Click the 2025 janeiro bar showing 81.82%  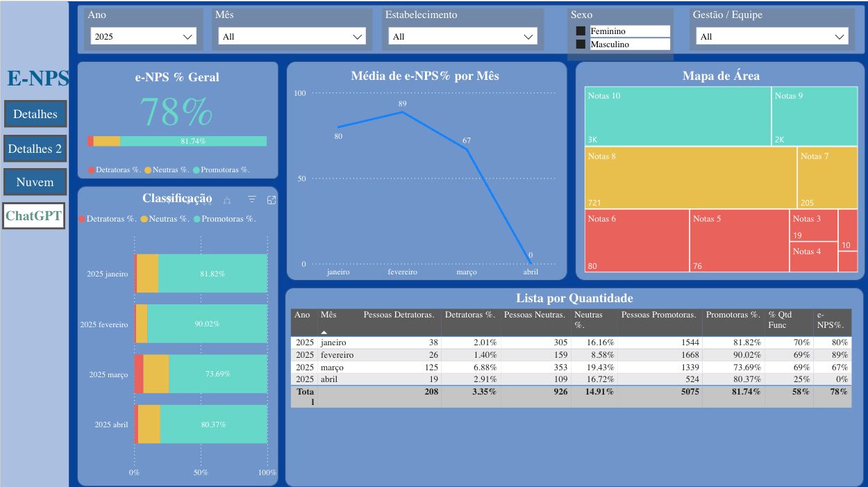tap(212, 274)
